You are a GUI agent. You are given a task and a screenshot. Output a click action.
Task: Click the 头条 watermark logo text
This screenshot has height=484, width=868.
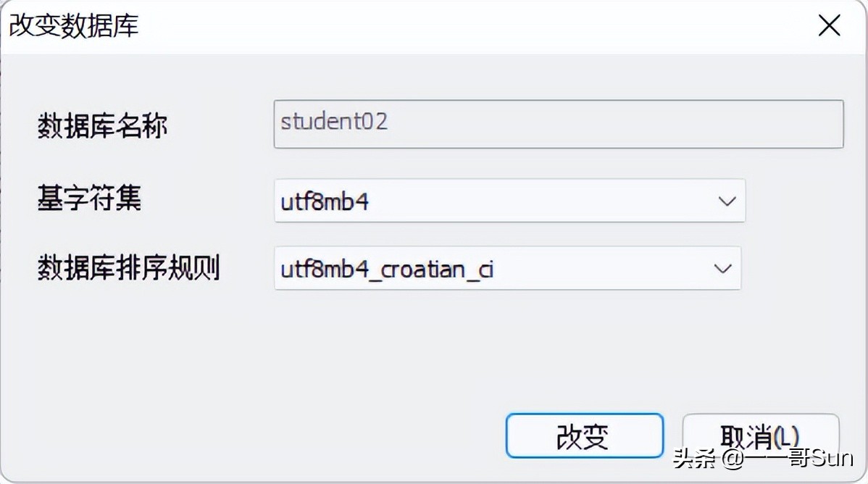[x=696, y=459]
